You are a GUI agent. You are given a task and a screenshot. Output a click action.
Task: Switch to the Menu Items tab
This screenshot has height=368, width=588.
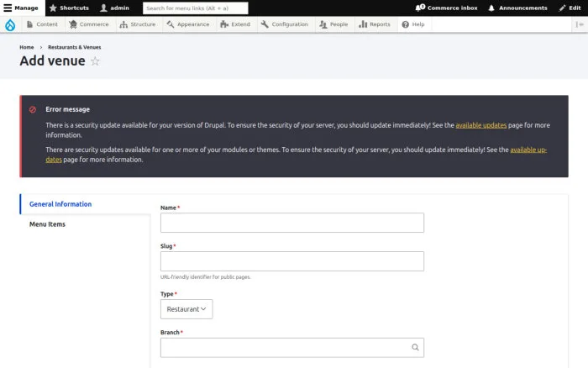[x=86, y=224]
